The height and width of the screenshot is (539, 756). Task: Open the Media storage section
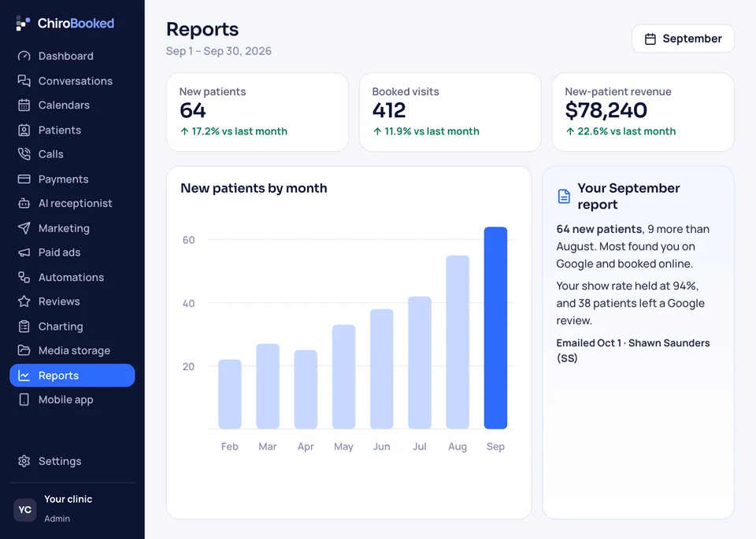click(x=72, y=350)
